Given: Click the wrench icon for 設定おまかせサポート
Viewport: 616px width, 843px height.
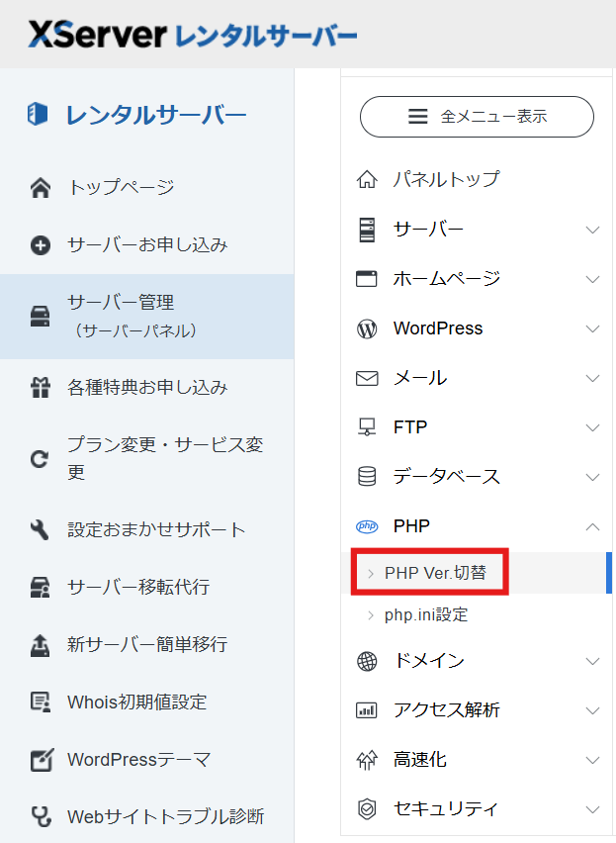Looking at the screenshot, I should coord(41,530).
